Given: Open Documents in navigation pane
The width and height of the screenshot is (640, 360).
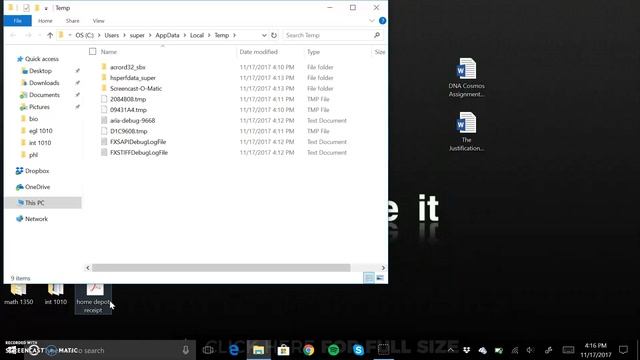Looking at the screenshot, I should click(44, 95).
